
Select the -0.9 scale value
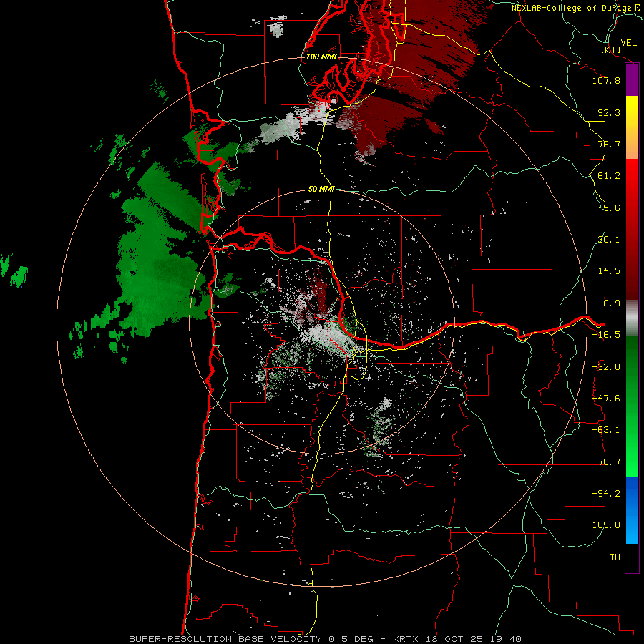(x=609, y=303)
